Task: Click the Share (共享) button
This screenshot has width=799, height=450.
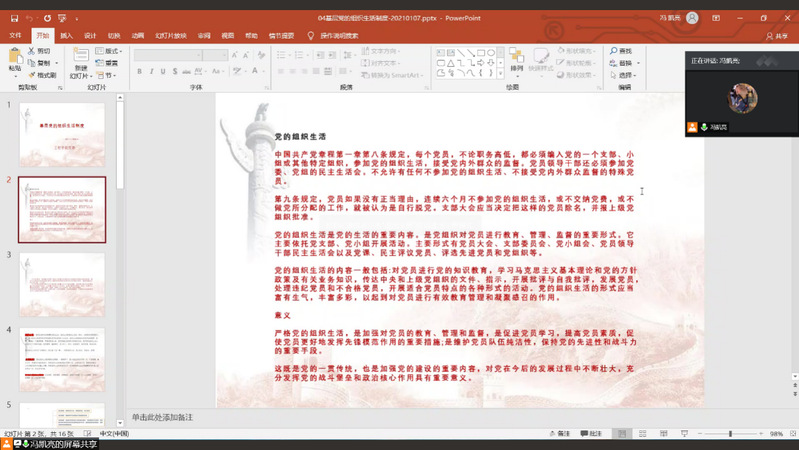Action: tap(776, 36)
